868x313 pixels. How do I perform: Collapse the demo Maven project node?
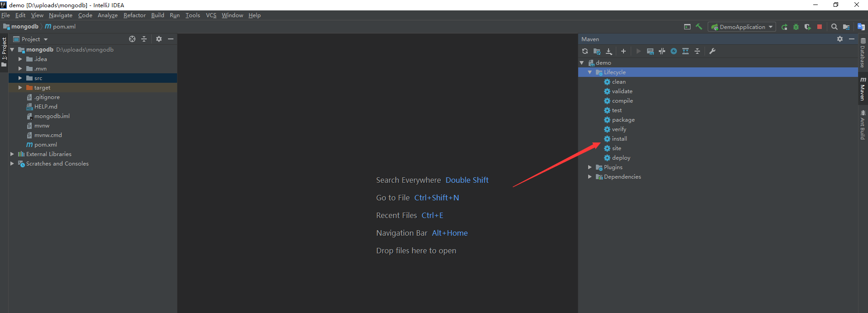click(x=582, y=62)
